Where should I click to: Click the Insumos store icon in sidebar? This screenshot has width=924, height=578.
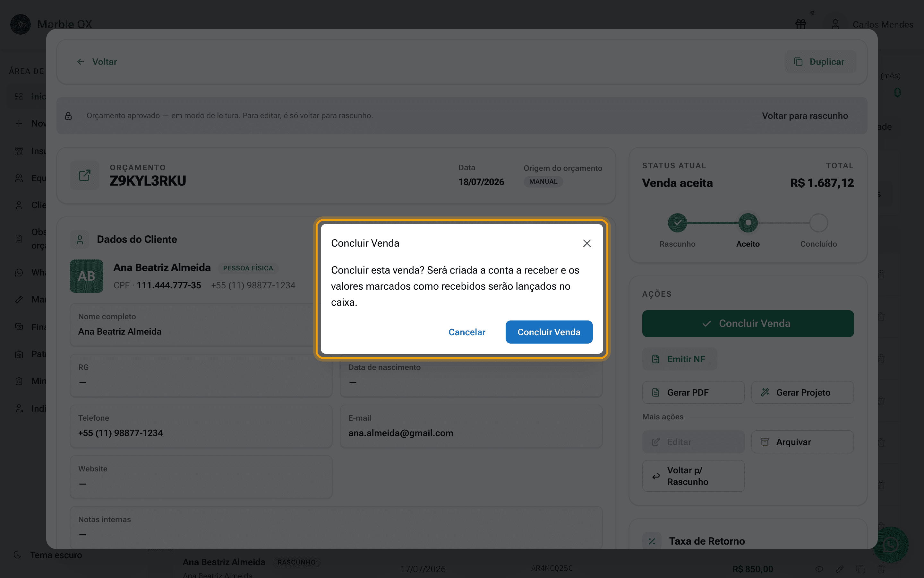click(19, 151)
